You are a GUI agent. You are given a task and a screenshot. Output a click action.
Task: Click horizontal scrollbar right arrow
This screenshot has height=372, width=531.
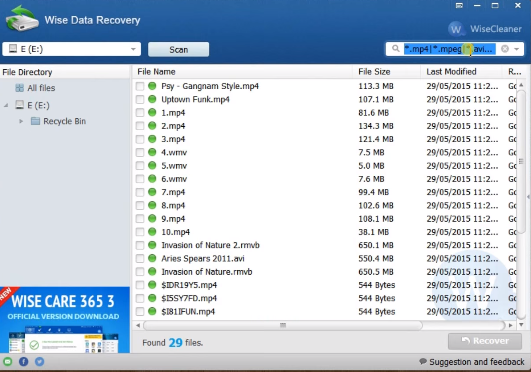pyautogui.click(x=510, y=325)
